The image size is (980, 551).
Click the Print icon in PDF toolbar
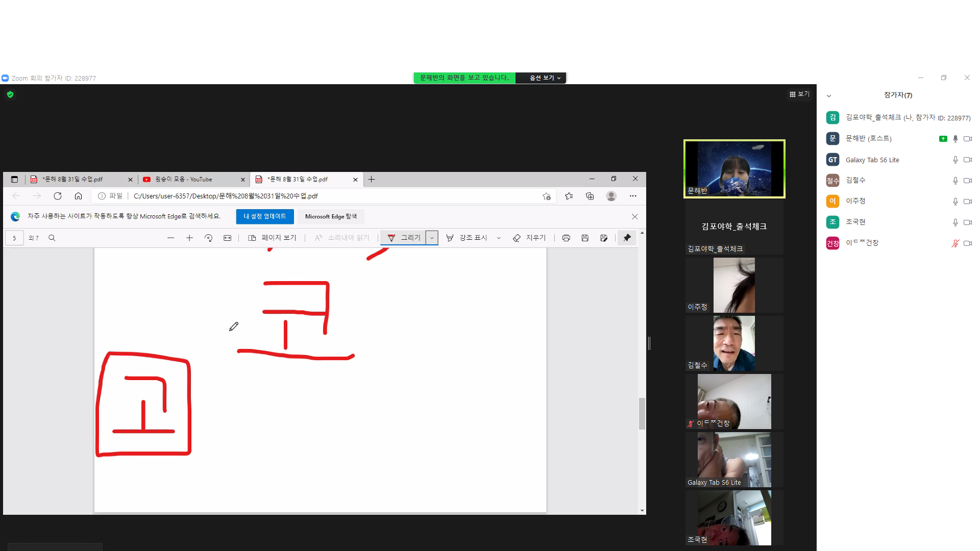(x=566, y=238)
